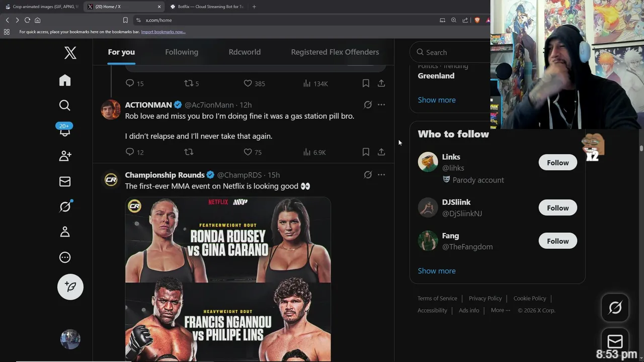Switch to For you tab
The image size is (644, 362).
[x=121, y=52]
